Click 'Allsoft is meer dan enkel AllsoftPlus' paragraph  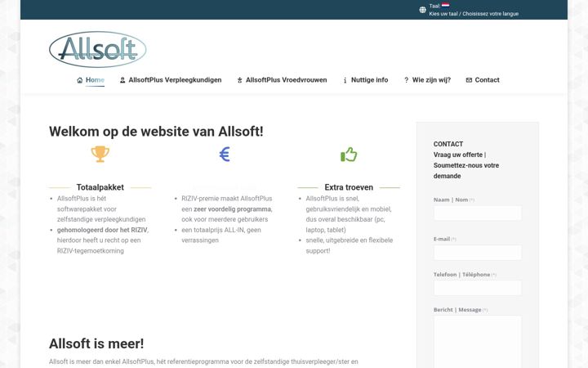(x=203, y=361)
